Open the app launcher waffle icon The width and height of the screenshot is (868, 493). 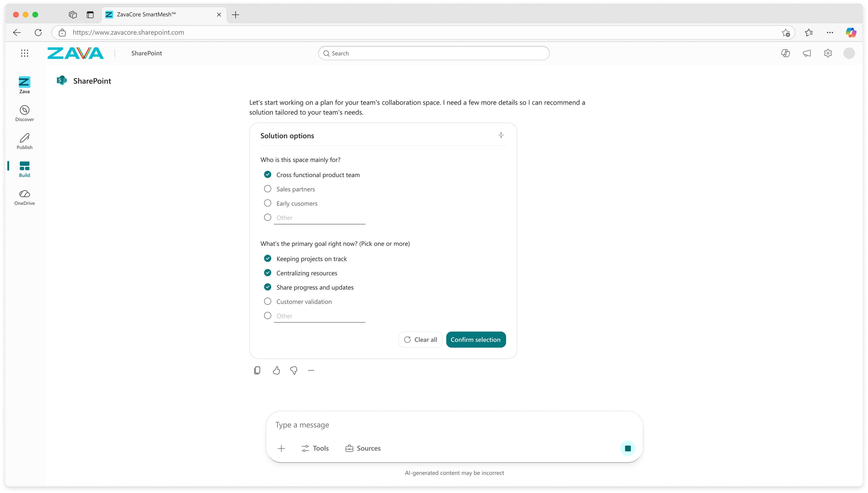pos(24,53)
